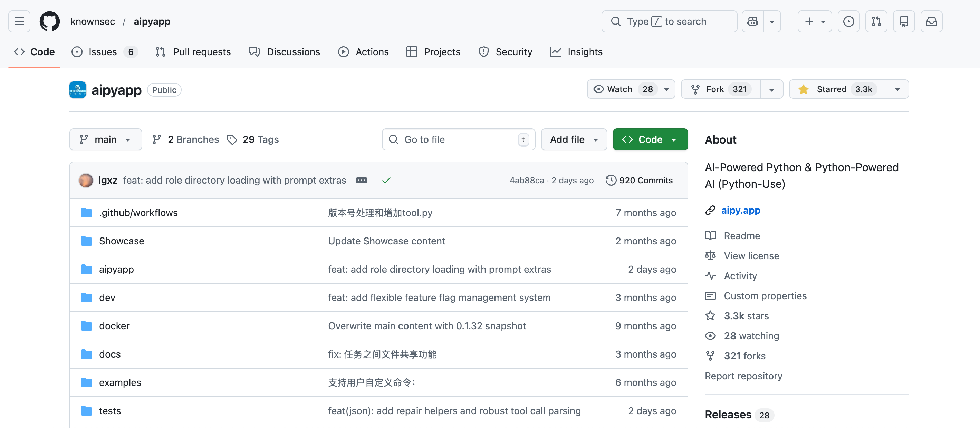Open the Copilot chat icon
The width and height of the screenshot is (980, 428).
tap(752, 21)
